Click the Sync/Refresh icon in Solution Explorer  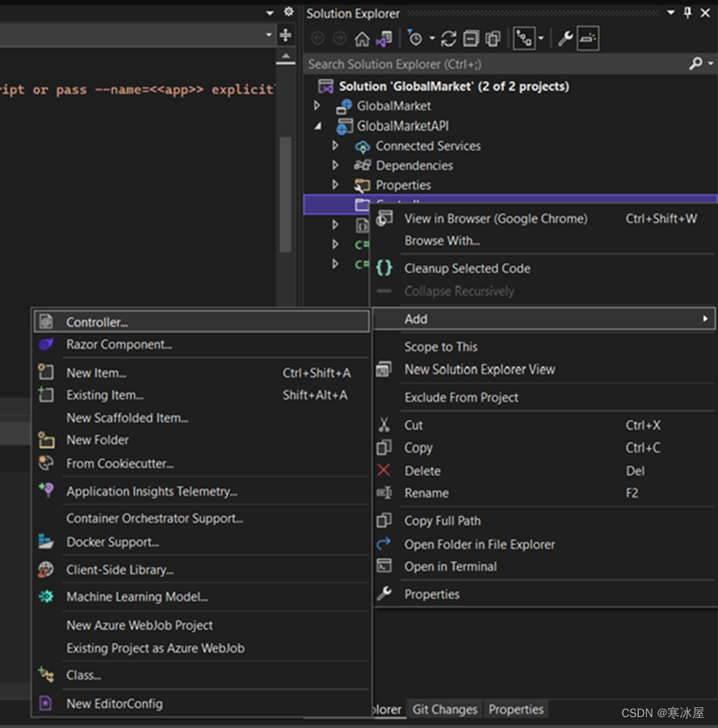448,38
